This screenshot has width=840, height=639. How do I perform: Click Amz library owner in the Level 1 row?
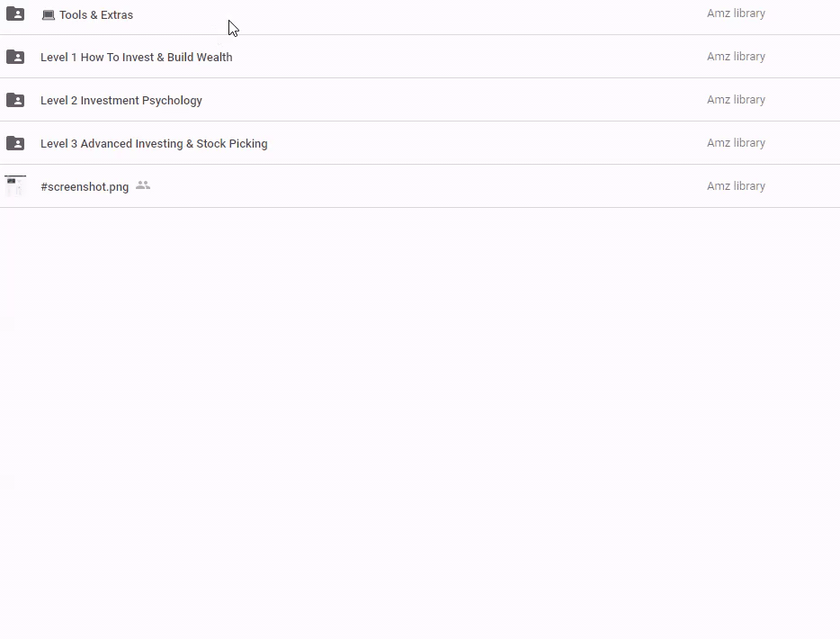pos(736,57)
